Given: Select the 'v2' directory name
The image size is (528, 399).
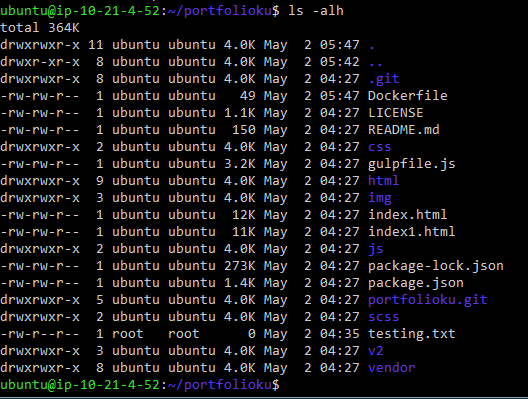Looking at the screenshot, I should [375, 351].
